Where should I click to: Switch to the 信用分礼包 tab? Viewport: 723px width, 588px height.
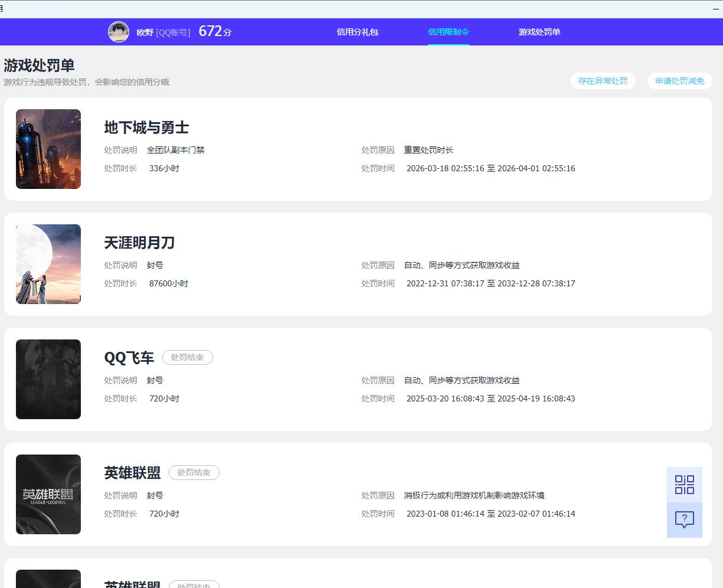[357, 32]
